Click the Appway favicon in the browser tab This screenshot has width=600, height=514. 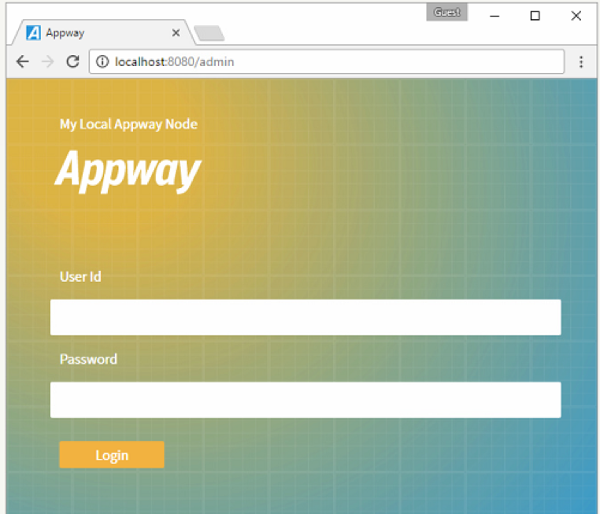pyautogui.click(x=33, y=32)
